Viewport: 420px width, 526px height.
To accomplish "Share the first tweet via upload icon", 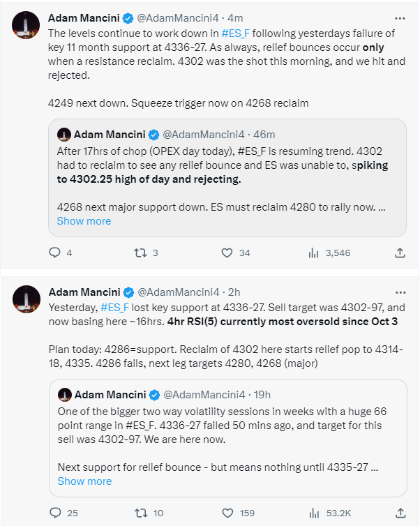I will click(x=400, y=253).
